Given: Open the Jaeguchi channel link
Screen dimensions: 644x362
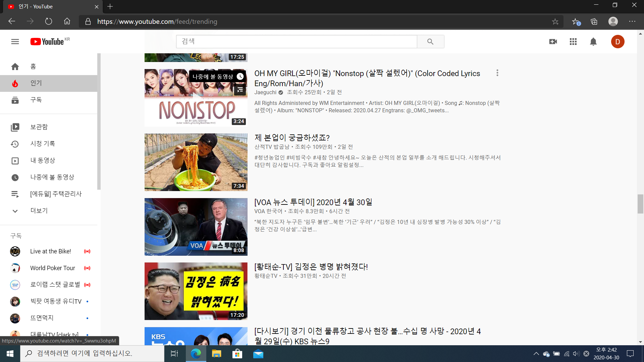Looking at the screenshot, I should 265,93.
